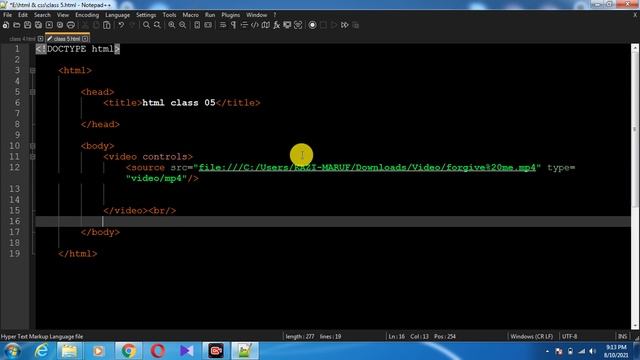Click the Open file toolbar icon
This screenshot has width=640, height=360.
[x=17, y=25]
